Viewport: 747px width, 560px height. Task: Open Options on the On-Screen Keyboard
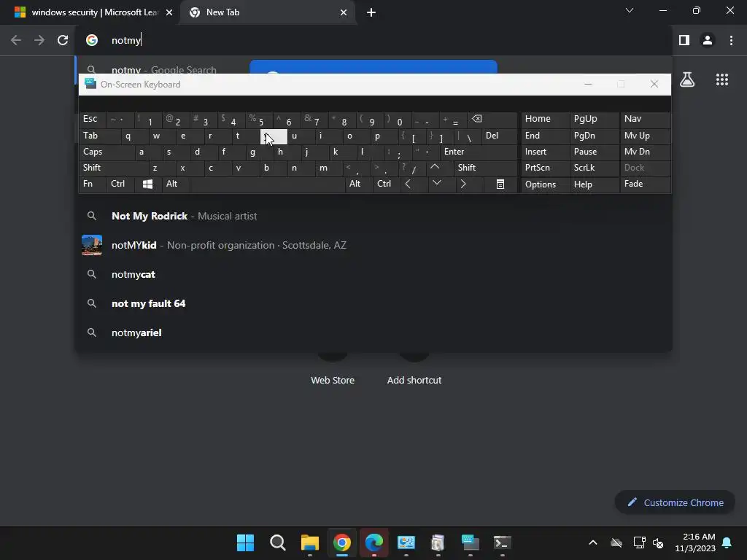(546, 184)
